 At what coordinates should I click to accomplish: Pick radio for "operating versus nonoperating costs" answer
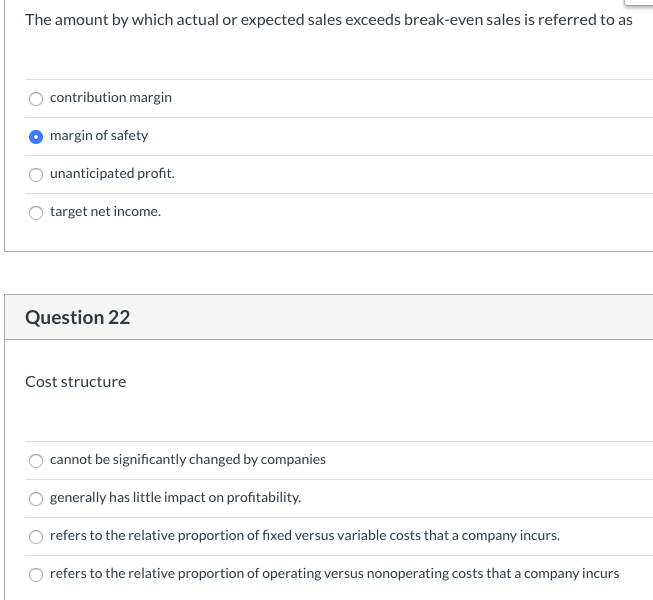[x=36, y=574]
